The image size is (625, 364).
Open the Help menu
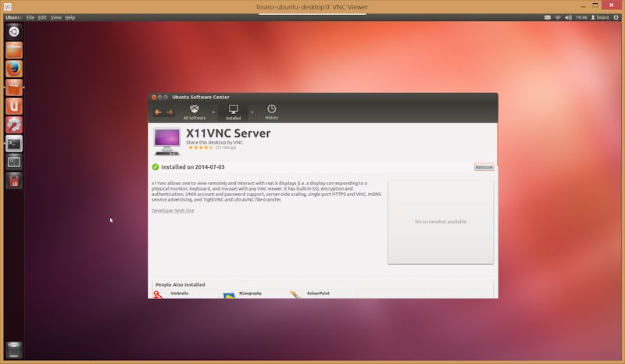(x=70, y=17)
